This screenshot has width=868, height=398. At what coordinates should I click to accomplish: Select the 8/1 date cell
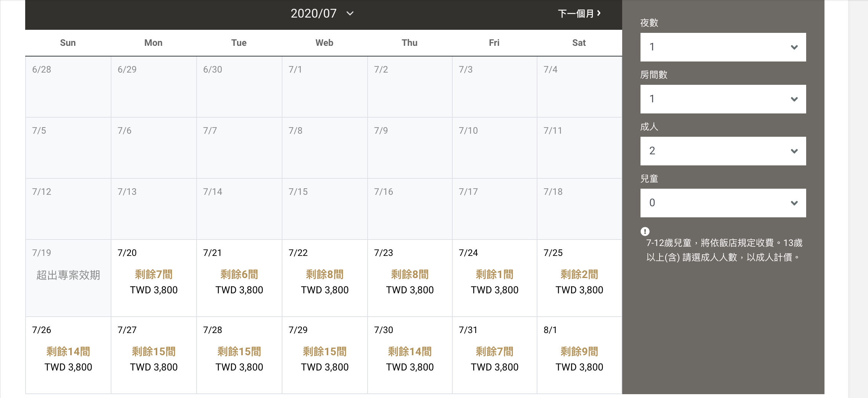click(579, 355)
